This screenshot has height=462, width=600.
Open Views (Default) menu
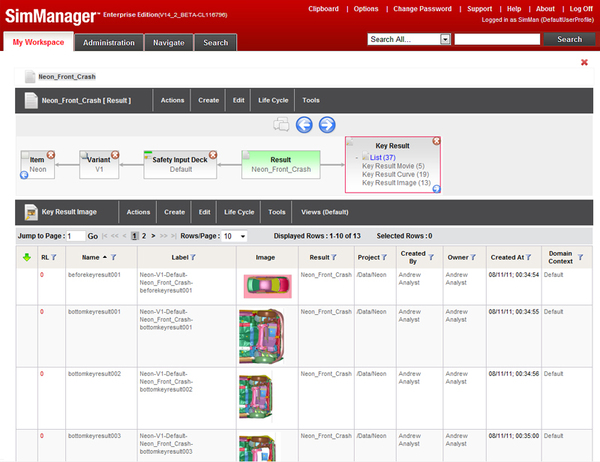click(324, 212)
